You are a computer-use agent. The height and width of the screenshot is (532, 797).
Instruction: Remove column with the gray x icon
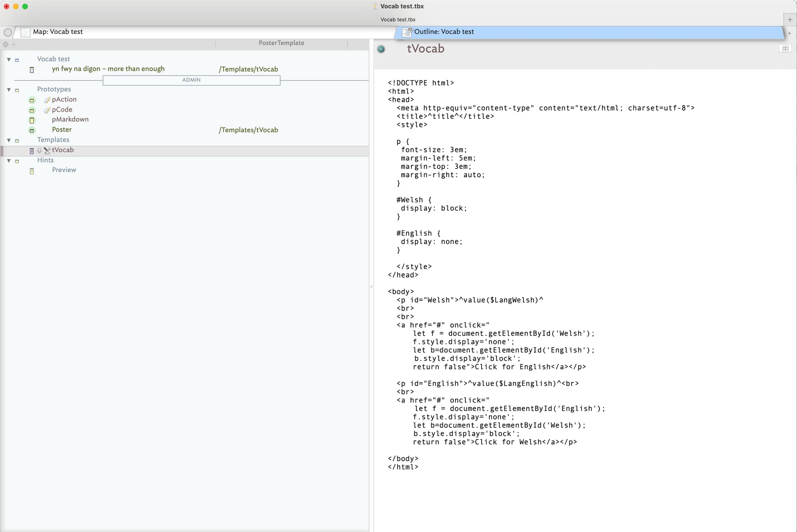point(5,44)
